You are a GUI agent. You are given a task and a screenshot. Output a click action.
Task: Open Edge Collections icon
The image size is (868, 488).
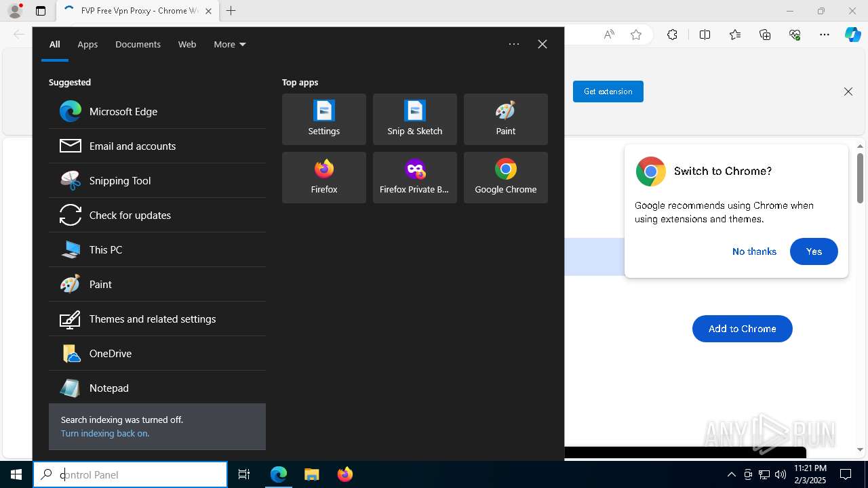click(765, 35)
